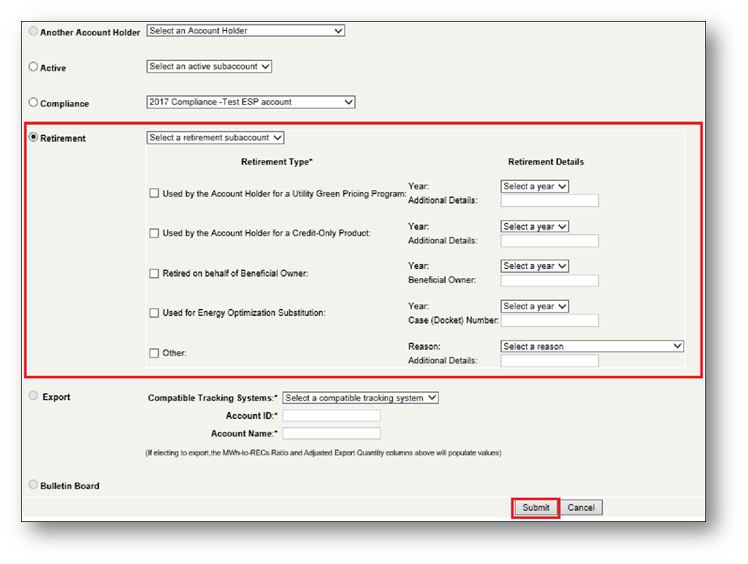Select the Compliance radio button
This screenshot has height=564, width=748.
click(34, 102)
